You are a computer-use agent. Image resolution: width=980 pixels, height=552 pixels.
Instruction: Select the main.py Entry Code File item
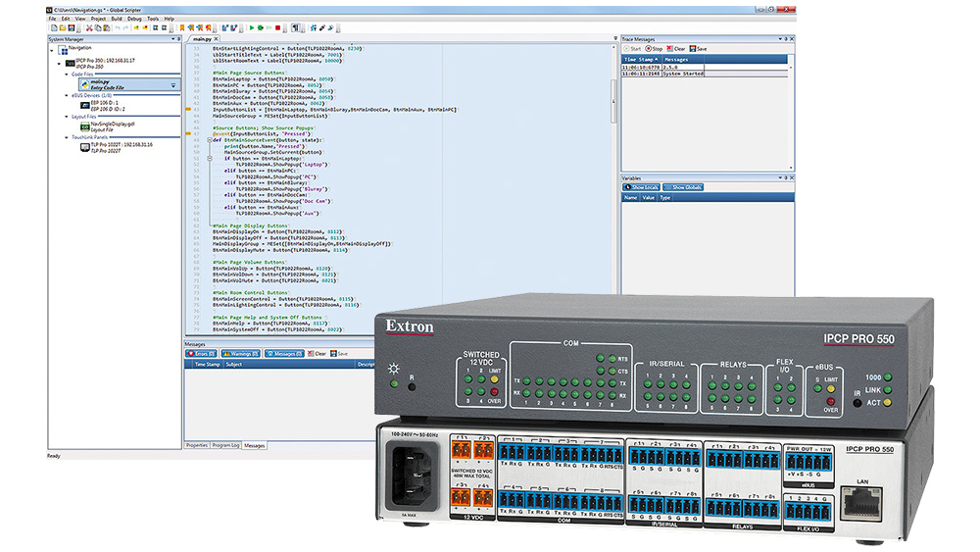click(x=129, y=84)
